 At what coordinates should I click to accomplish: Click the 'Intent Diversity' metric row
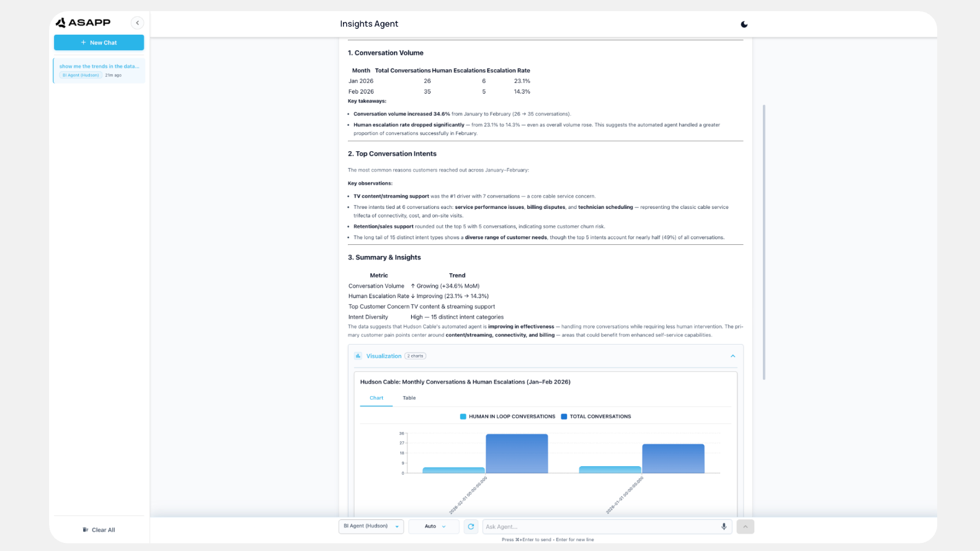click(426, 317)
